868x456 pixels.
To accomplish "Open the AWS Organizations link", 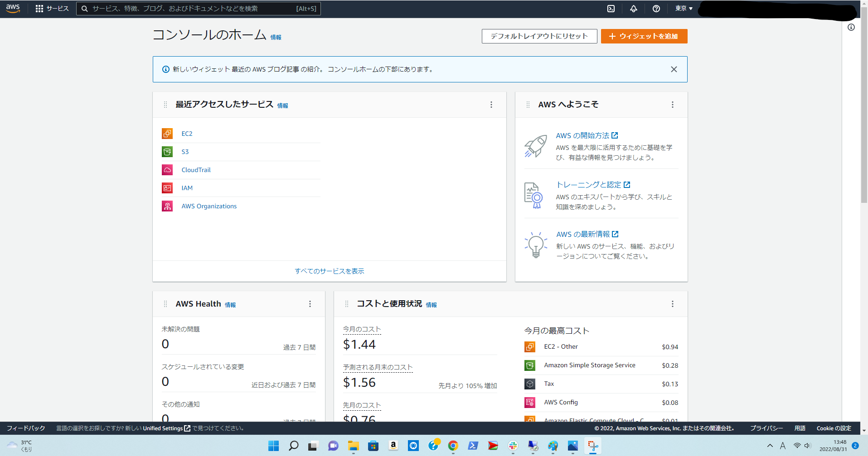I will (209, 206).
